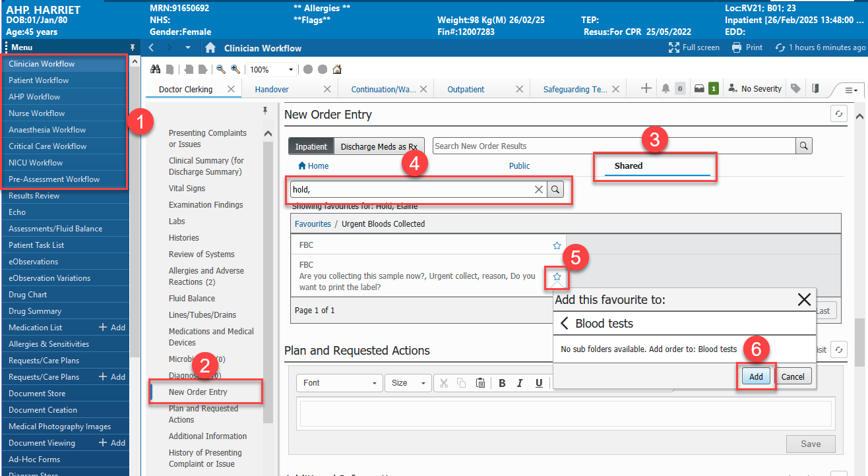Open the Outpatient tab
The height and width of the screenshot is (476, 868).
point(466,89)
